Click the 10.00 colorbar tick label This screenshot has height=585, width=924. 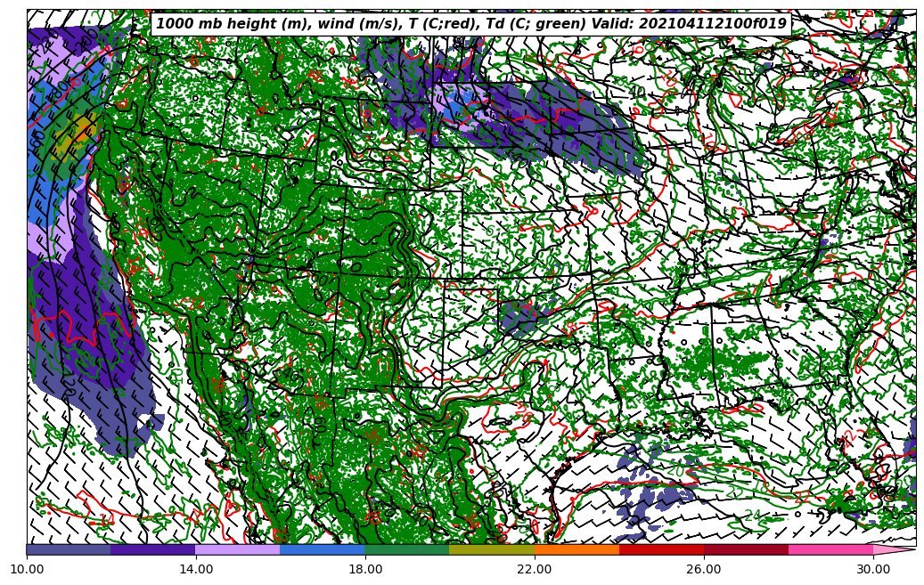pos(27,569)
